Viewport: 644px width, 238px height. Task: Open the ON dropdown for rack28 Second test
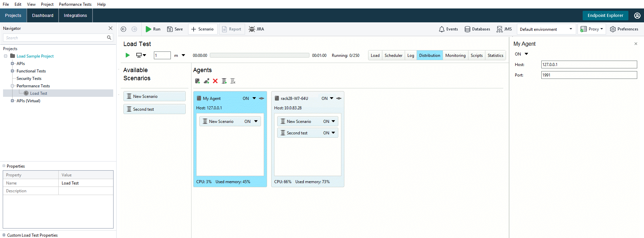pos(333,133)
